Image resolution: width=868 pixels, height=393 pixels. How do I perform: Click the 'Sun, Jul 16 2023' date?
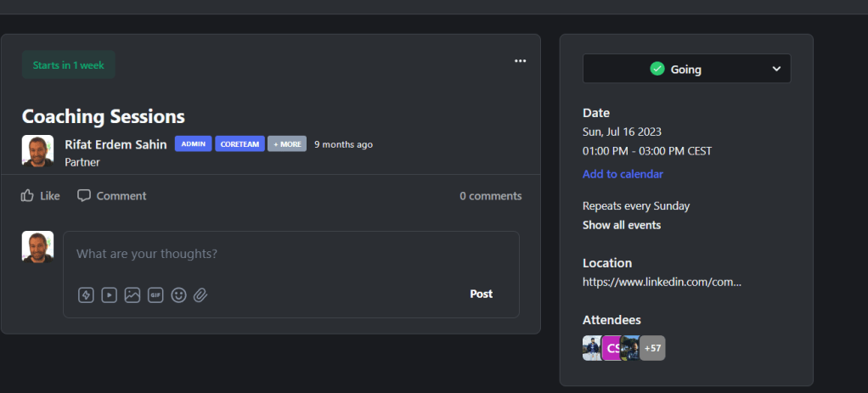click(x=623, y=132)
